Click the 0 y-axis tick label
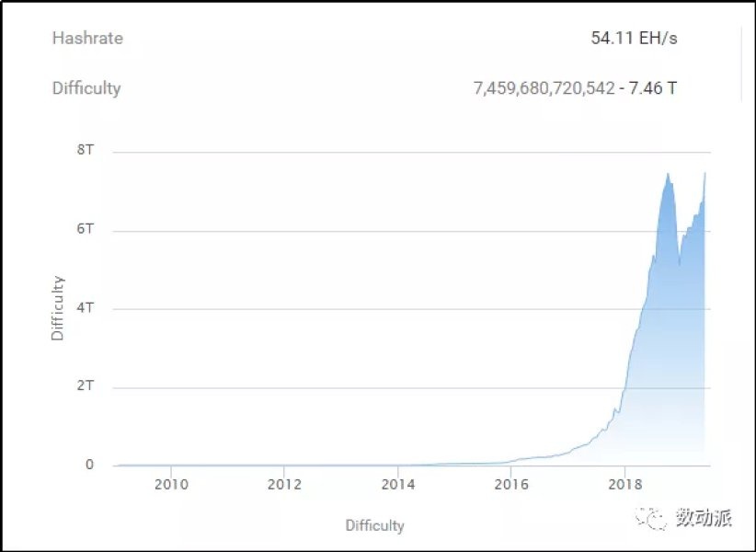This screenshot has width=756, height=552. pos(89,466)
